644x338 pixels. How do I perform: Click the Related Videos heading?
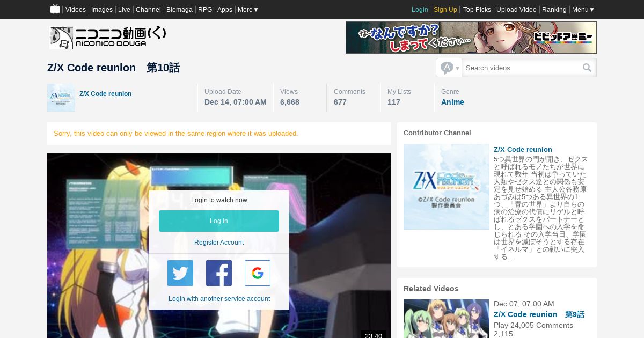click(x=431, y=289)
